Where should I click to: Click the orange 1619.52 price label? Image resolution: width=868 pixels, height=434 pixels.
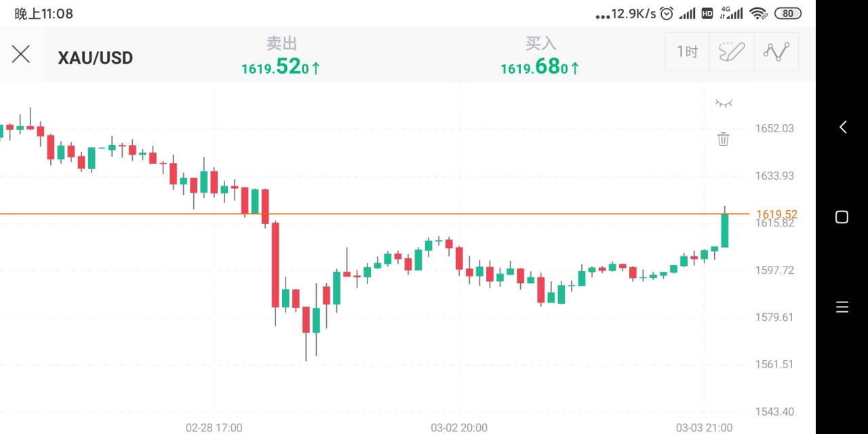(x=776, y=214)
